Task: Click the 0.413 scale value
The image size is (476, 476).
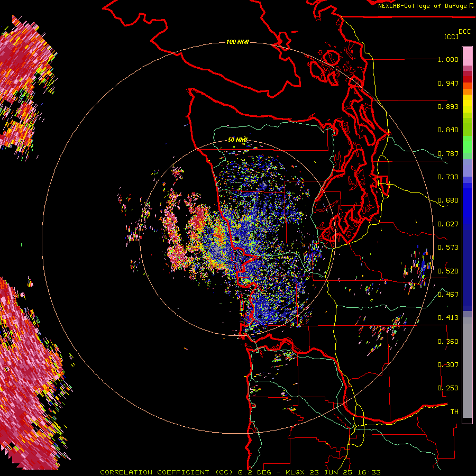Action: click(448, 318)
